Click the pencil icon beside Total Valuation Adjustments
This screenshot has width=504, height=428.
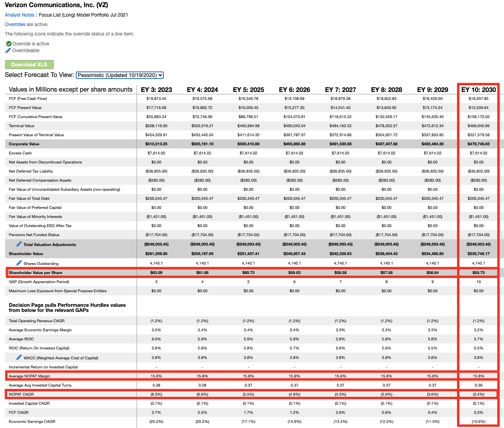click(19, 244)
